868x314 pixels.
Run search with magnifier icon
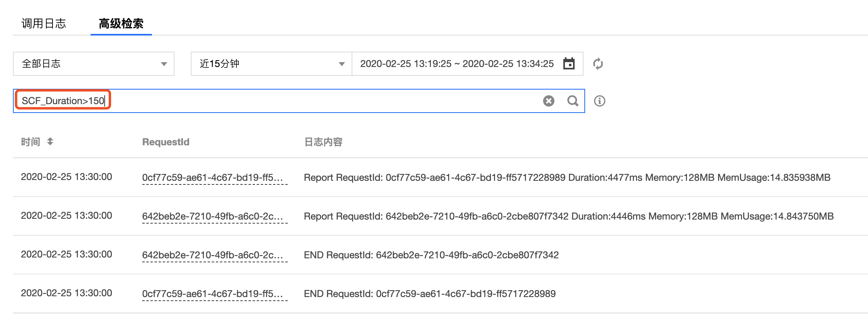573,101
